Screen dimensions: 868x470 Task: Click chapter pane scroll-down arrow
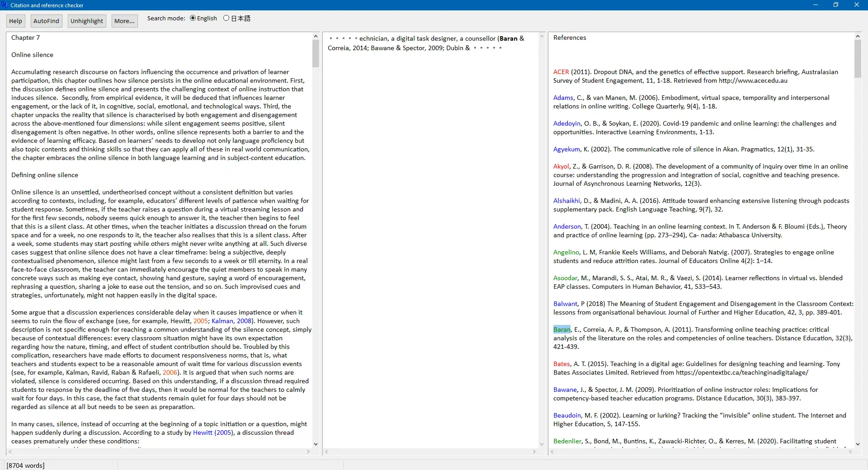316,444
